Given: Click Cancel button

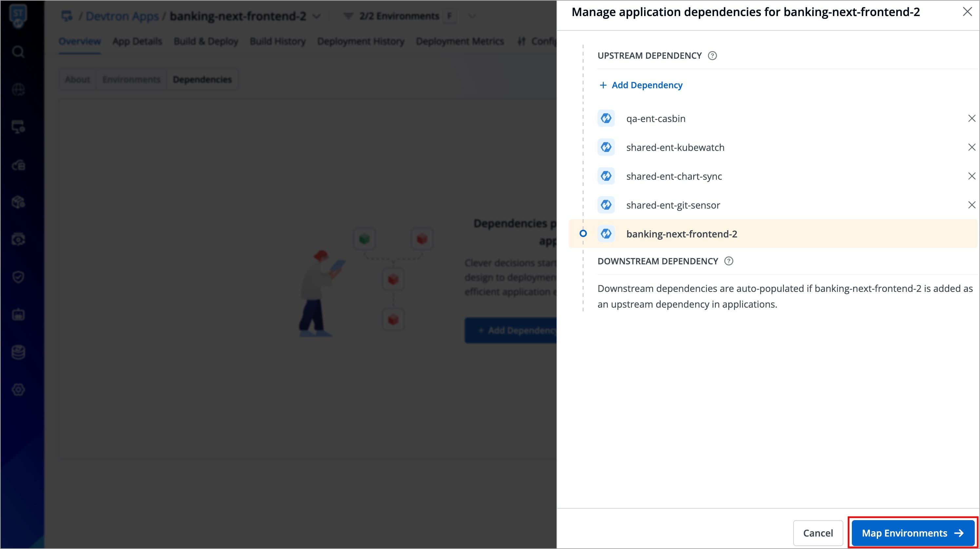Looking at the screenshot, I should 818,533.
